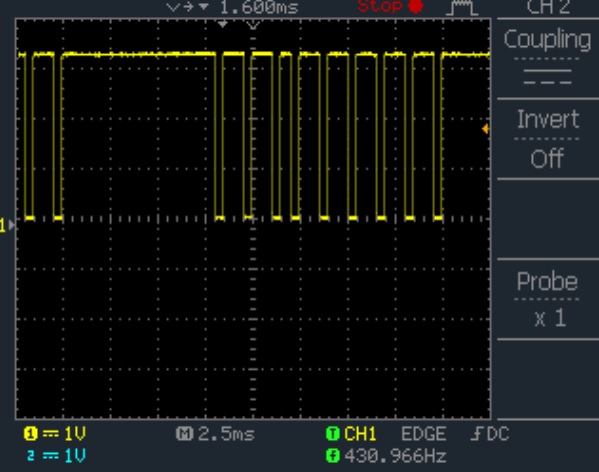
Task: Select the 430.966Hz frequency readout
Action: point(395,456)
